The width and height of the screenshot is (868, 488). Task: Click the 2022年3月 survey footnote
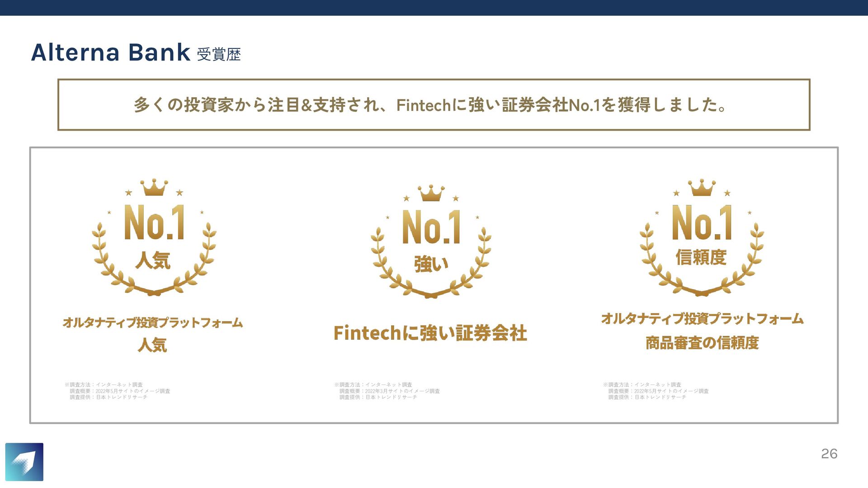[387, 391]
